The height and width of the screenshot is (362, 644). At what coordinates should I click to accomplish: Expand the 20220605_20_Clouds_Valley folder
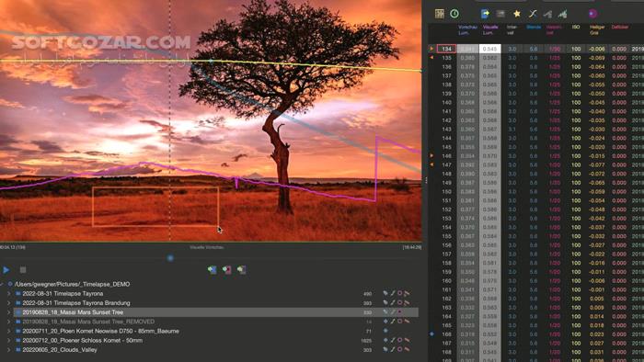pyautogui.click(x=9, y=350)
